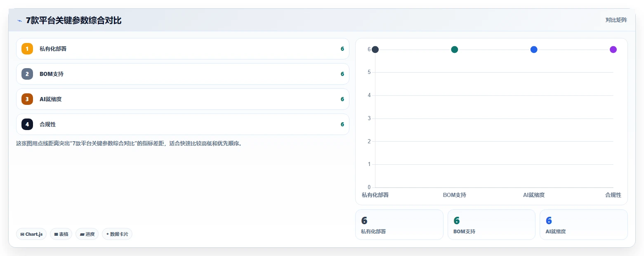This screenshot has height=256, width=644.
Task: Click the y-axis label 0
Action: coord(369,187)
